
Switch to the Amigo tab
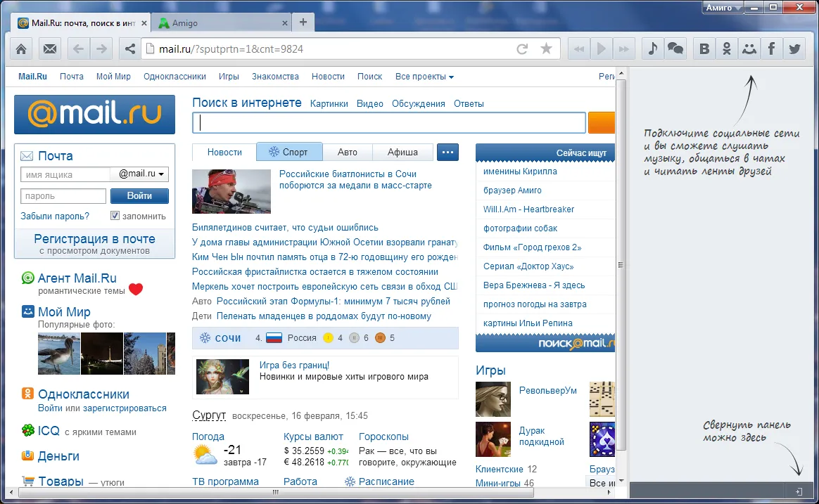click(x=222, y=23)
